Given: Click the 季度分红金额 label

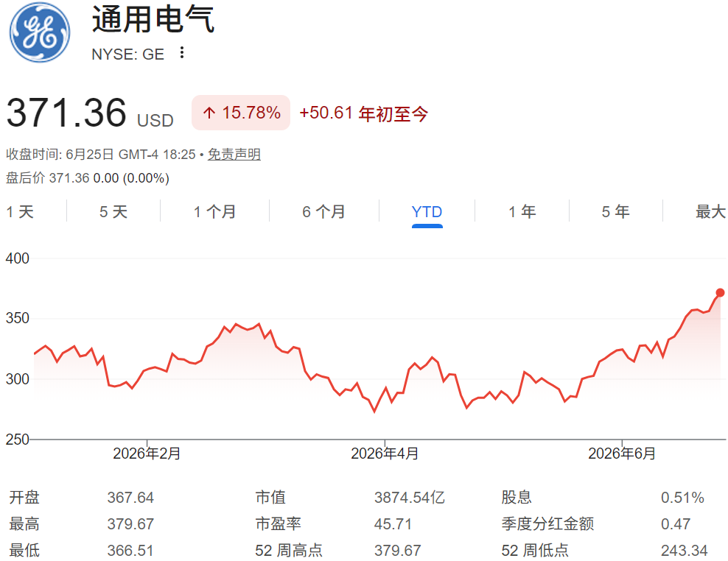Looking at the screenshot, I should pyautogui.click(x=547, y=524).
